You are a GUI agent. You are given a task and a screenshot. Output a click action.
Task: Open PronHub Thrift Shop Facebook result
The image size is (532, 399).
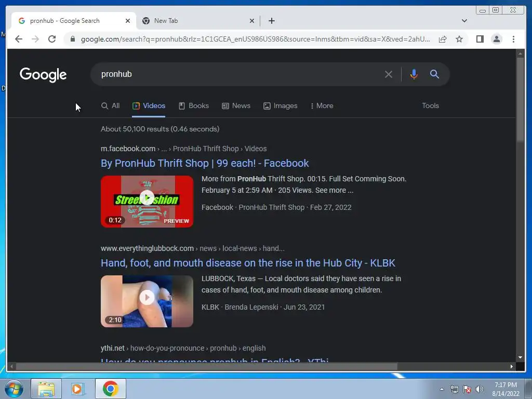click(205, 163)
